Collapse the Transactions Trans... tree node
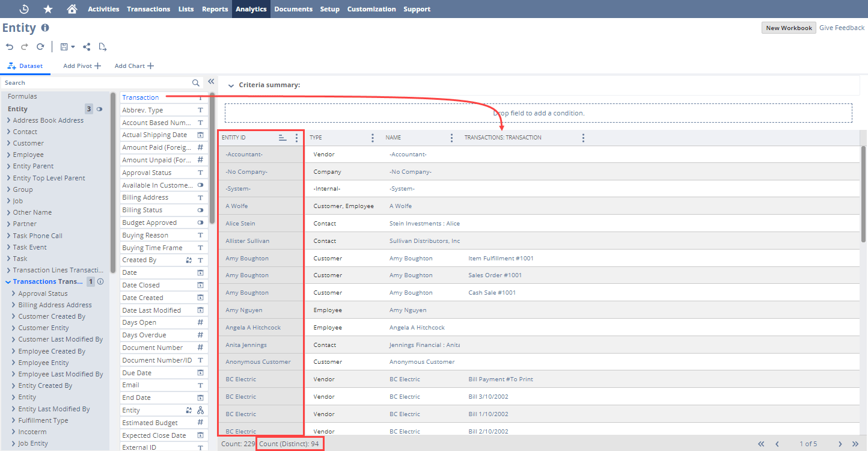This screenshot has height=451, width=868. [x=8, y=281]
